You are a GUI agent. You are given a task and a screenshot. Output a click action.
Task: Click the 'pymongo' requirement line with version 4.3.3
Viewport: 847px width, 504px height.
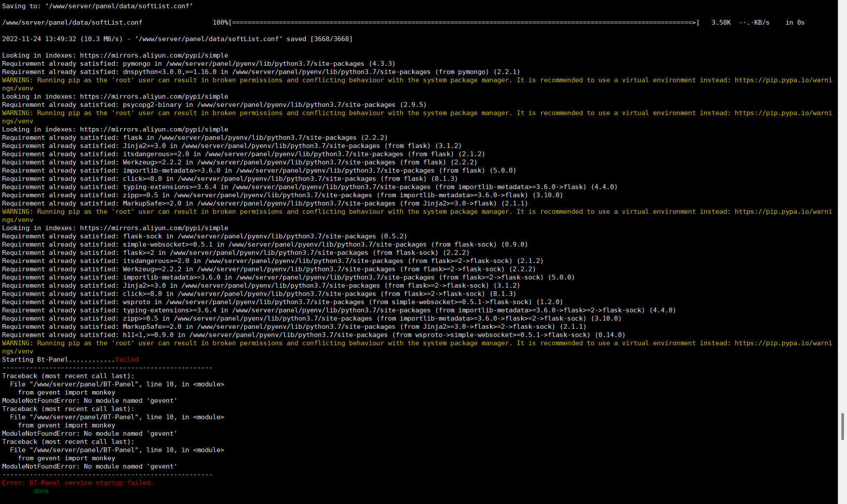199,64
